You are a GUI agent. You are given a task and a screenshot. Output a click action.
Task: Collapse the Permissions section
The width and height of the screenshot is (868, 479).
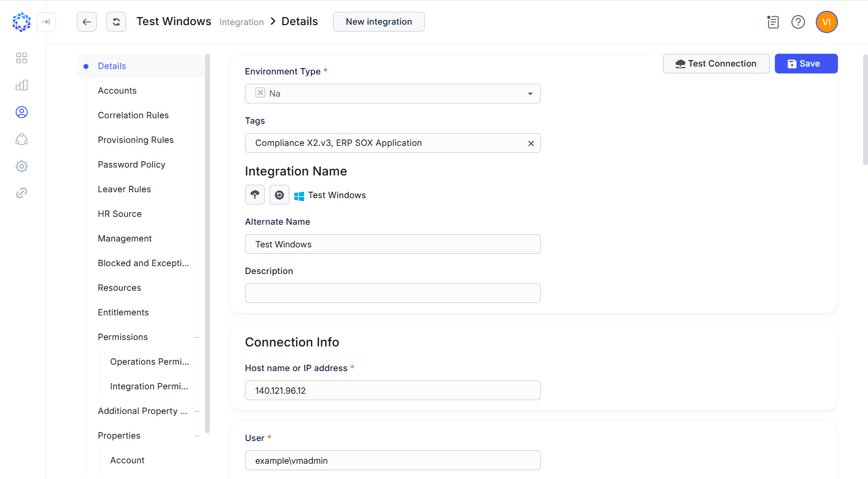pyautogui.click(x=197, y=337)
